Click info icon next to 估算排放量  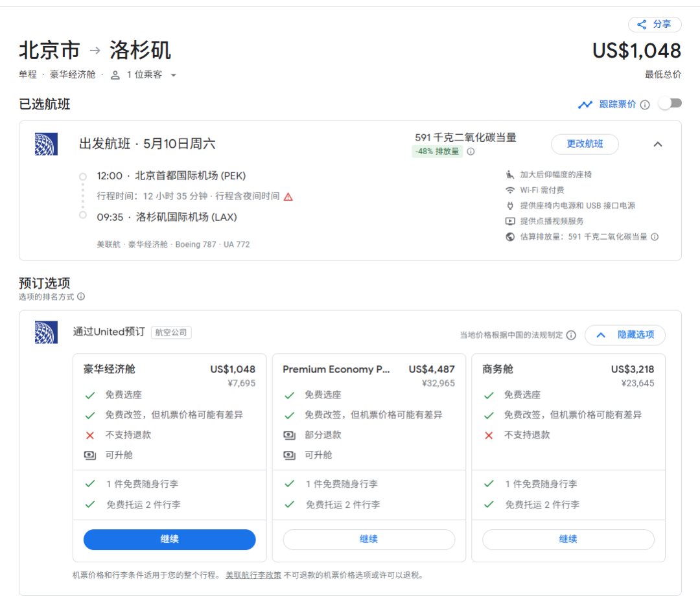point(655,237)
